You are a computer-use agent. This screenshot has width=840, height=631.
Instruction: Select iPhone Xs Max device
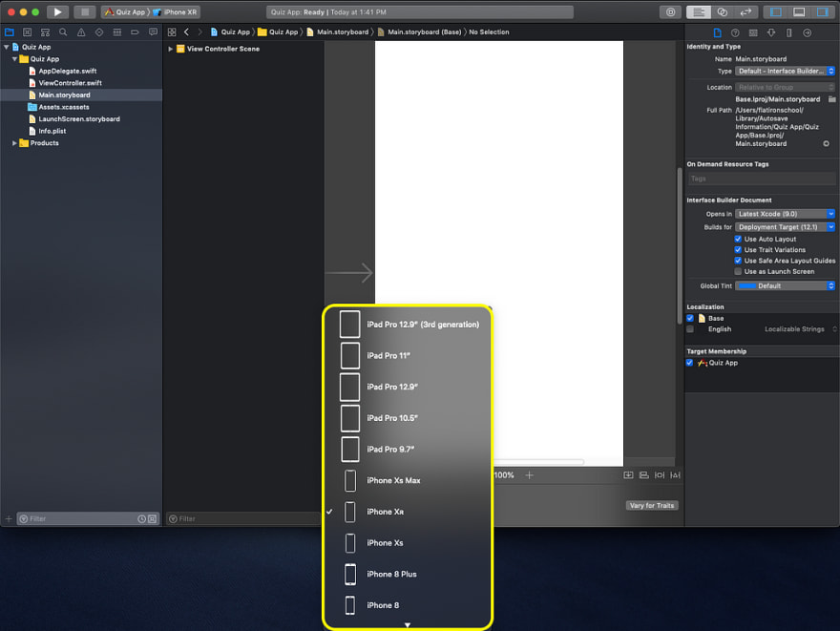[408, 480]
